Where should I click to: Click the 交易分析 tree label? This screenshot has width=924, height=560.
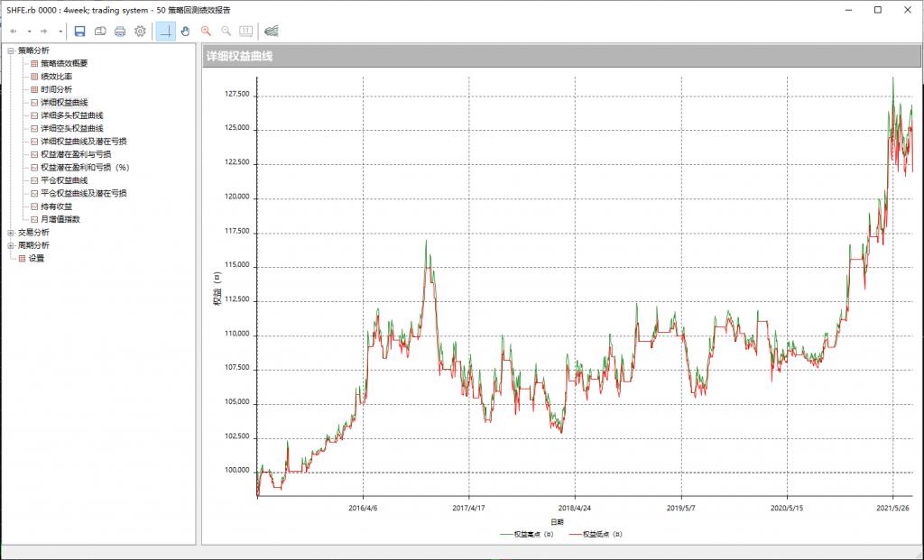click(33, 233)
